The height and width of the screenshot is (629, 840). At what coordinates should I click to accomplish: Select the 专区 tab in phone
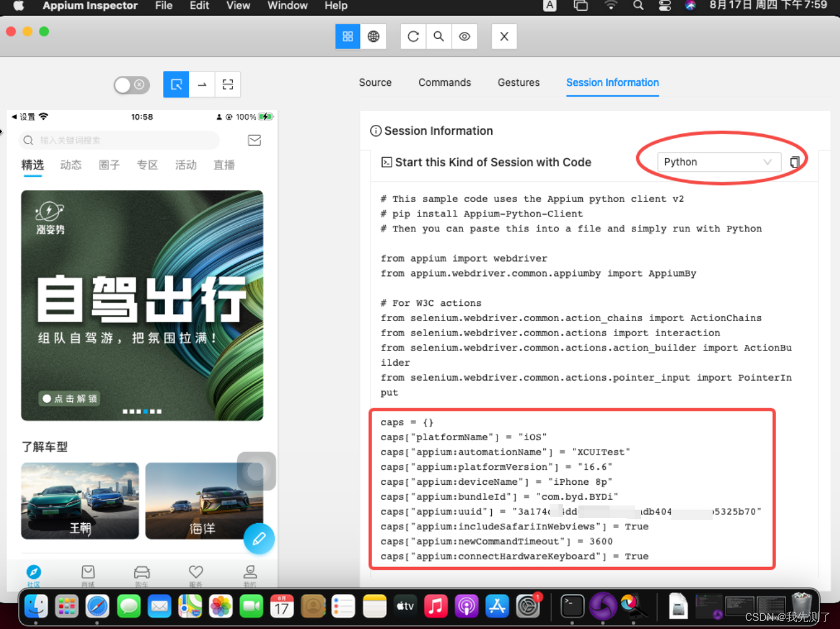(147, 165)
